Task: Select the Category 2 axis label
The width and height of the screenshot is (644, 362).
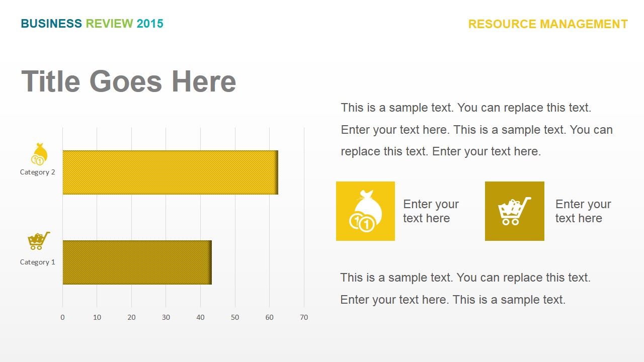Action: 38,172
